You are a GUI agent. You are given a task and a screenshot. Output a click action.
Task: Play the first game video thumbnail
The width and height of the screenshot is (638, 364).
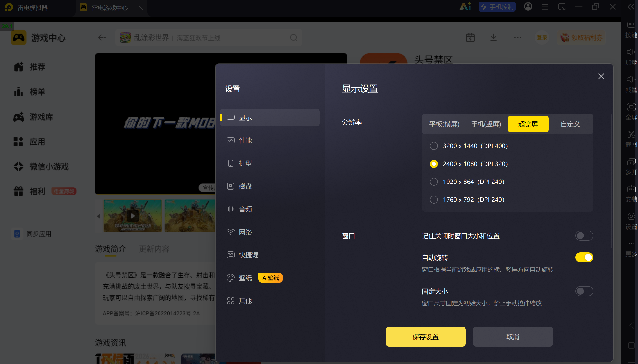click(x=133, y=216)
